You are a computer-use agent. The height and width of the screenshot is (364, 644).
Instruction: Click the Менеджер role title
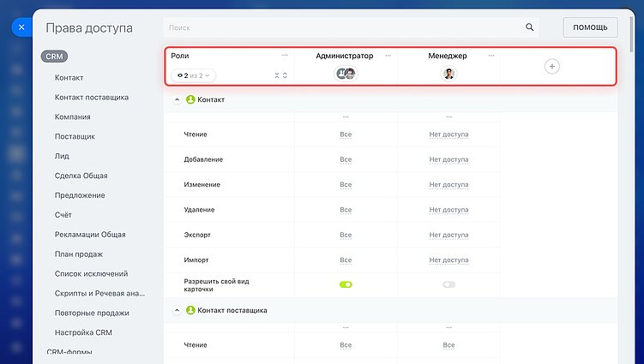pyautogui.click(x=448, y=56)
